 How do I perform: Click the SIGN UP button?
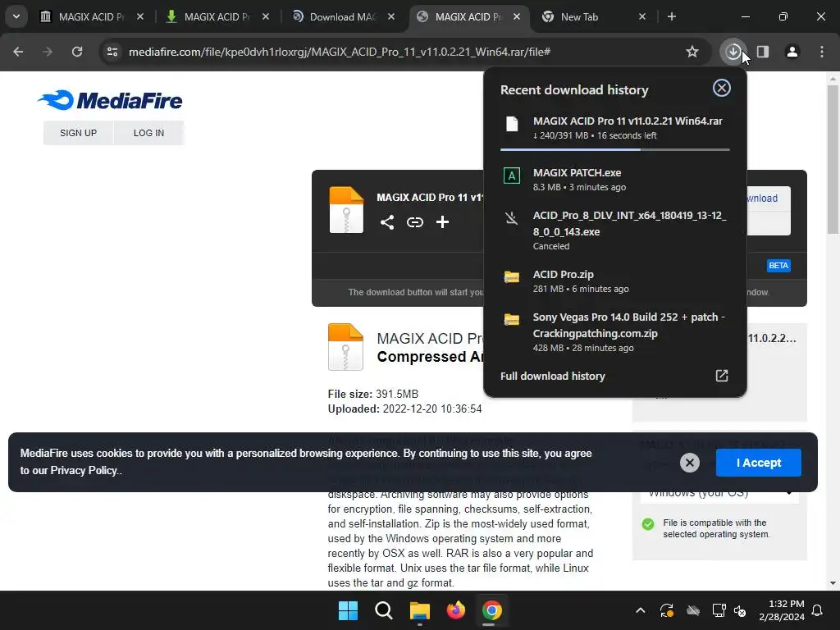[x=78, y=133]
